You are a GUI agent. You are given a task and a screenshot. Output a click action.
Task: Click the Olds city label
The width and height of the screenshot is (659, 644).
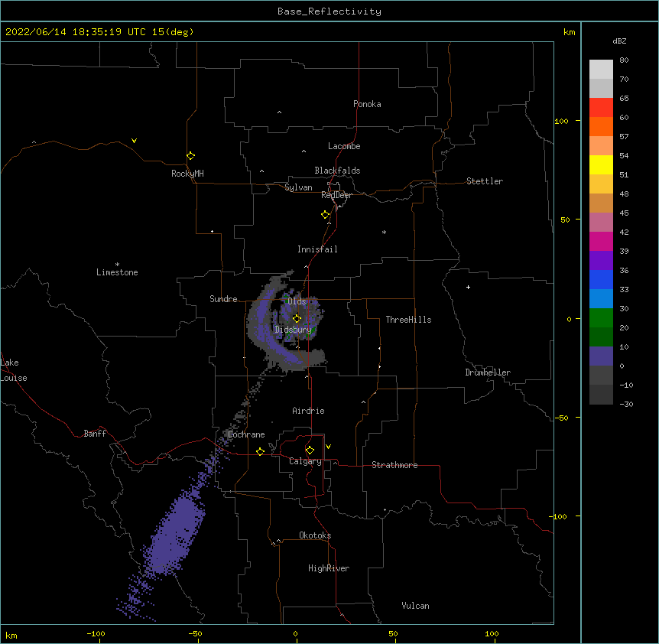297,301
